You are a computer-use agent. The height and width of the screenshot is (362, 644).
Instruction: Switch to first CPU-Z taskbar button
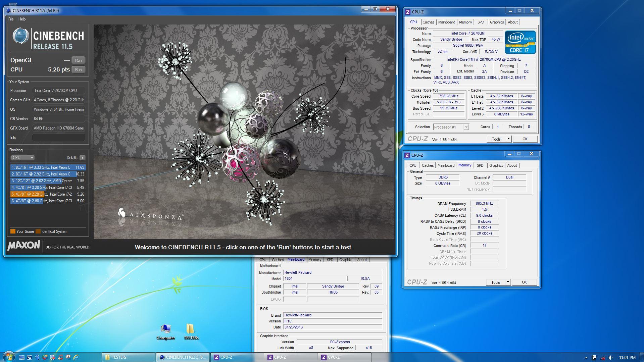[x=237, y=358]
